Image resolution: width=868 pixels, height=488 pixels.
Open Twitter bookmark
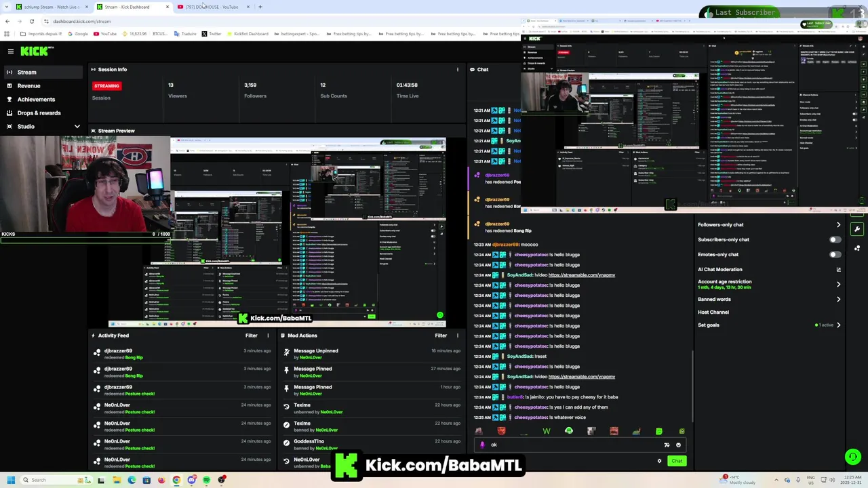coord(212,34)
